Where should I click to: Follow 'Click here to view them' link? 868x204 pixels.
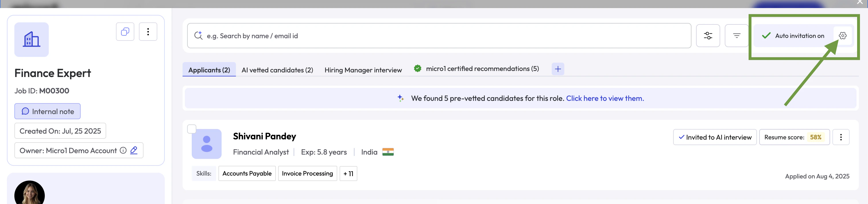pyautogui.click(x=605, y=99)
